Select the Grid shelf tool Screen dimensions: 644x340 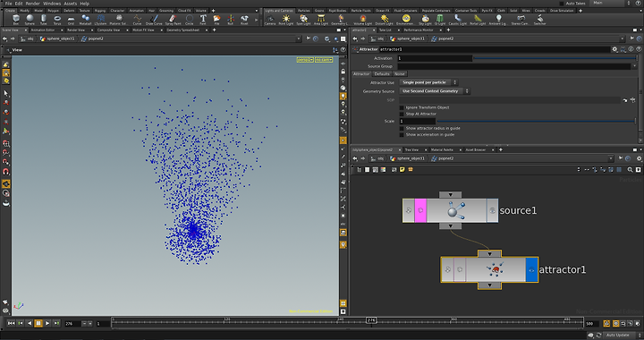[71, 20]
